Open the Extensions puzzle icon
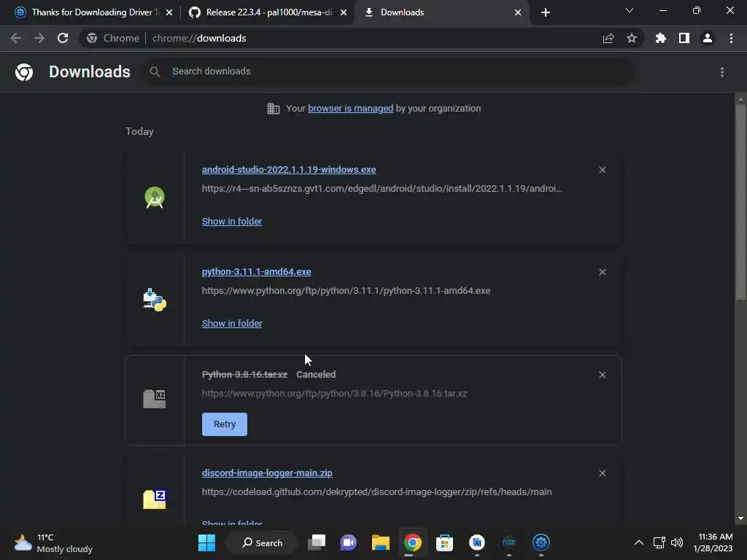 pyautogui.click(x=661, y=38)
